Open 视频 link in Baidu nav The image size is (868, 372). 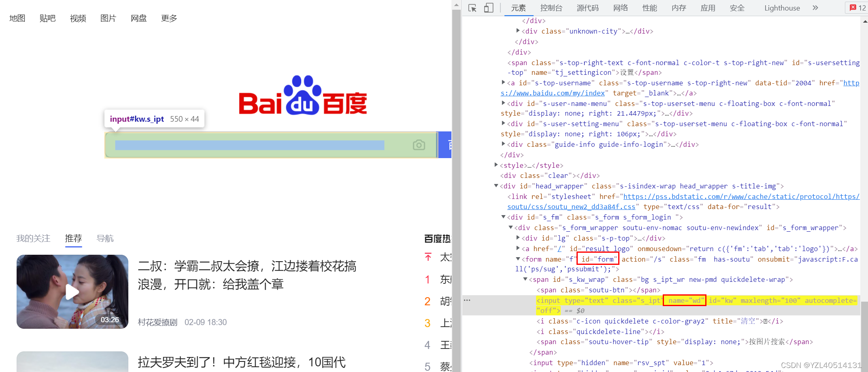[78, 18]
